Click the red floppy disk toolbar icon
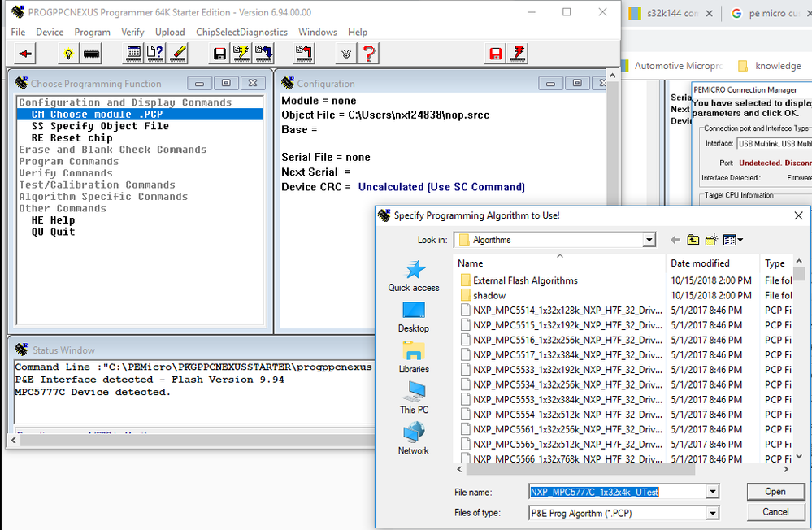 click(496, 54)
